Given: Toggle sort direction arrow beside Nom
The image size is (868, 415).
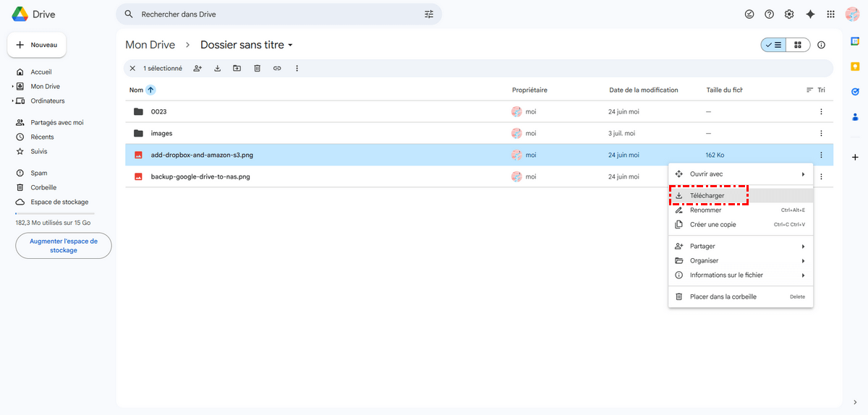Looking at the screenshot, I should [150, 90].
